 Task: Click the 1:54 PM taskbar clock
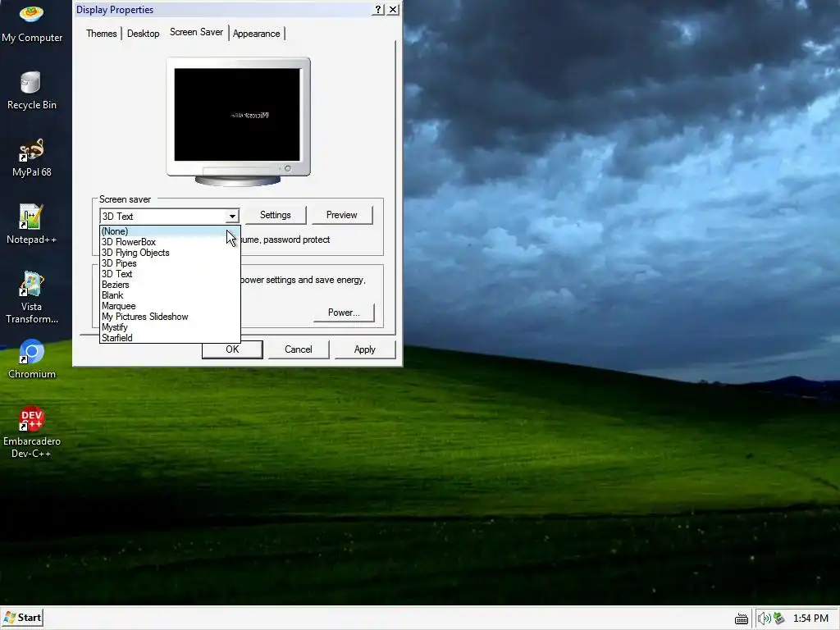click(x=810, y=619)
